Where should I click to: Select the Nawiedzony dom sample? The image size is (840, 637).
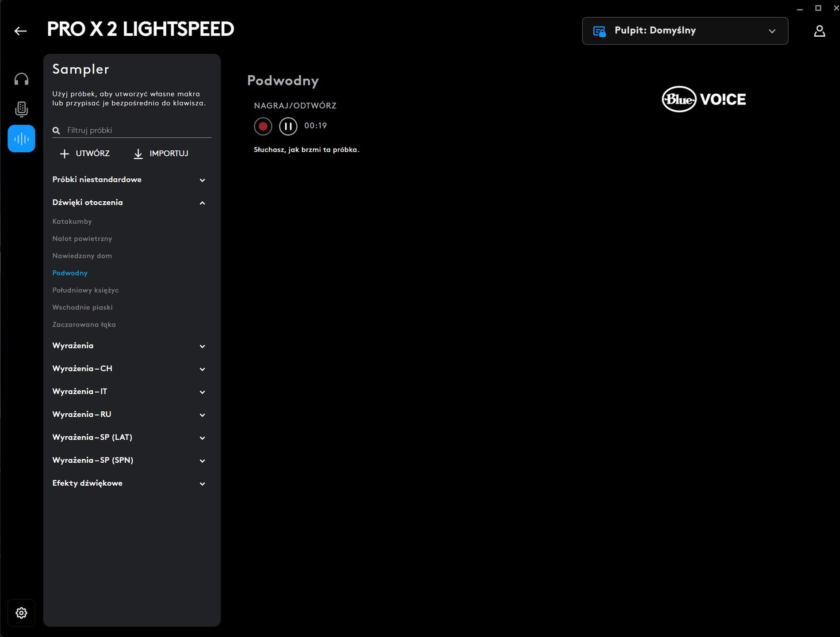tap(82, 256)
